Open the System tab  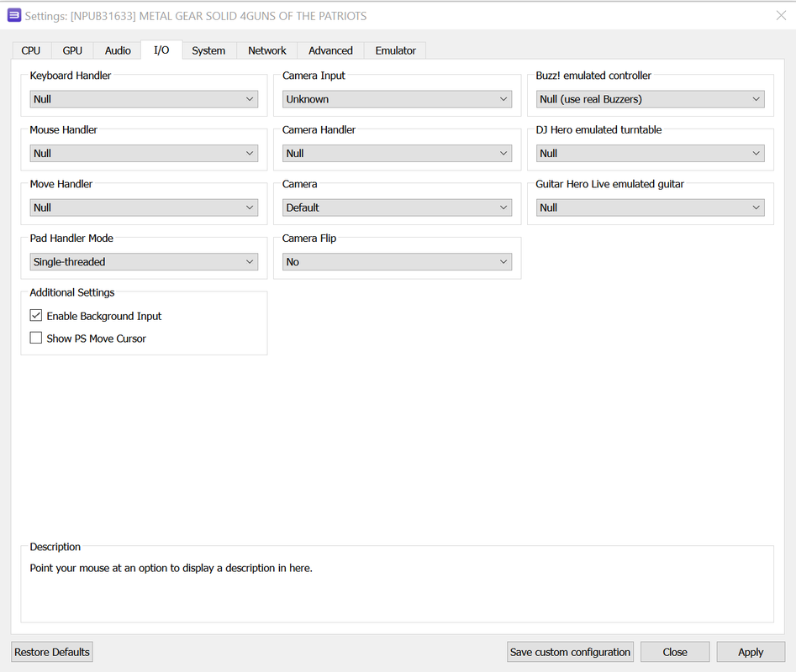[208, 50]
